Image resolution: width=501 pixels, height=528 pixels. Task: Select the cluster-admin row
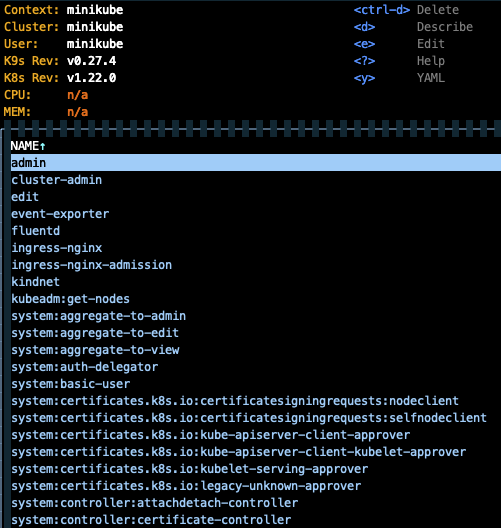256,180
